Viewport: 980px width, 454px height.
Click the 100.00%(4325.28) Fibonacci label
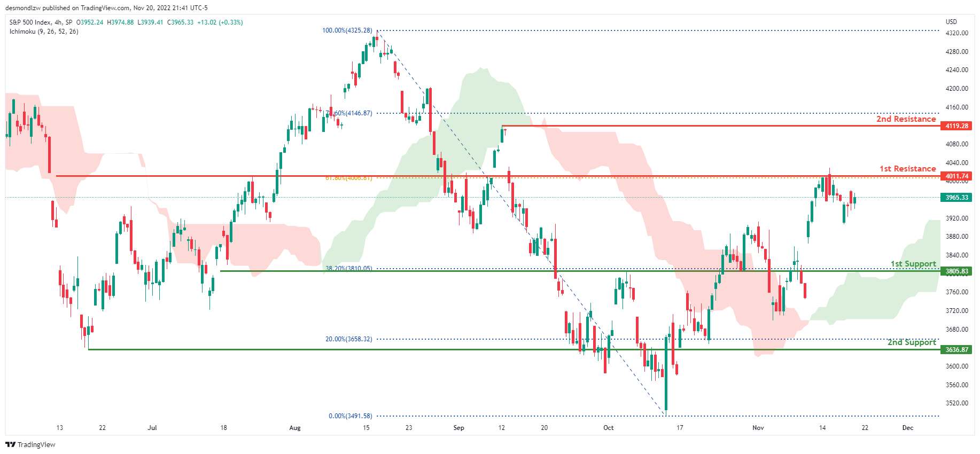[x=347, y=30]
